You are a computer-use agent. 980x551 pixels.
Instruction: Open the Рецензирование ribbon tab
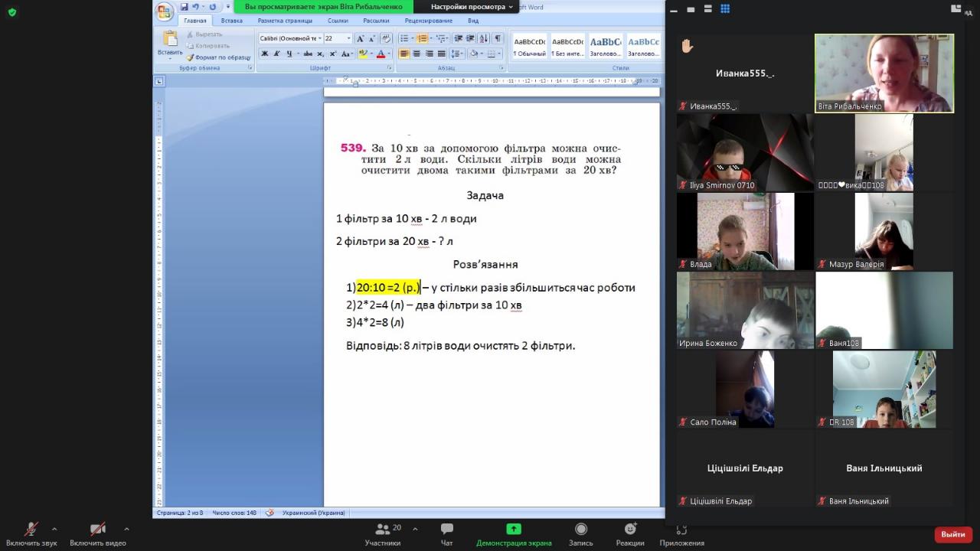tap(427, 21)
